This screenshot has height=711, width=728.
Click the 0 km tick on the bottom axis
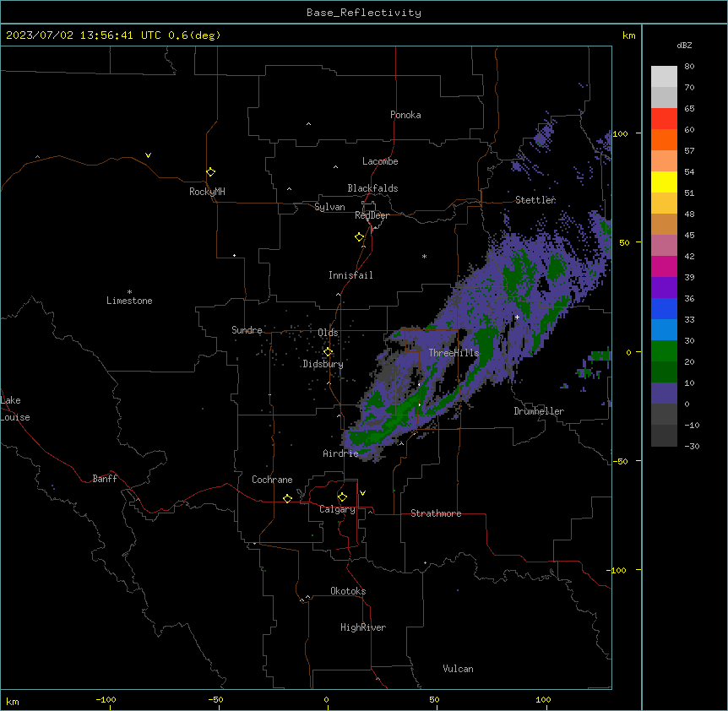pyautogui.click(x=326, y=699)
